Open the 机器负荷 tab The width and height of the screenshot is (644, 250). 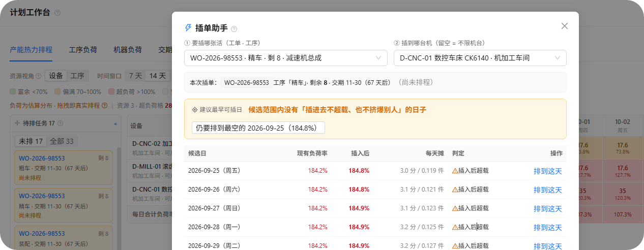click(x=128, y=49)
